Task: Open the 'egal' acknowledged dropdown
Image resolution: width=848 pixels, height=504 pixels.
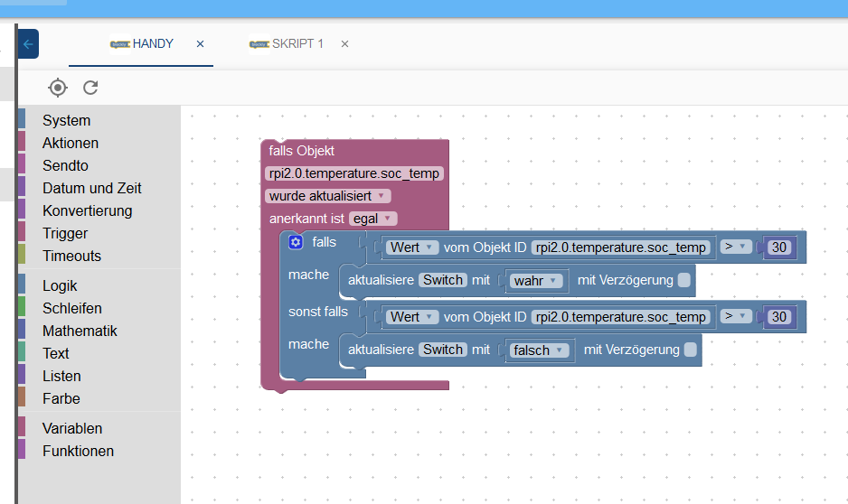Action: click(x=373, y=219)
